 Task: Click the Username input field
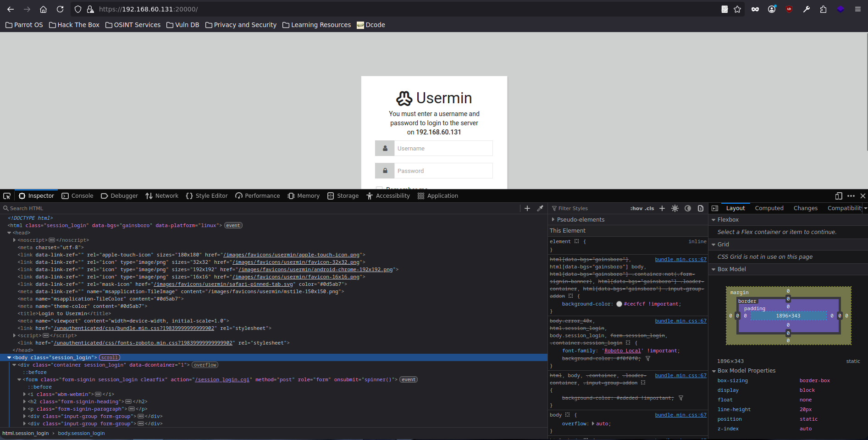tap(443, 149)
